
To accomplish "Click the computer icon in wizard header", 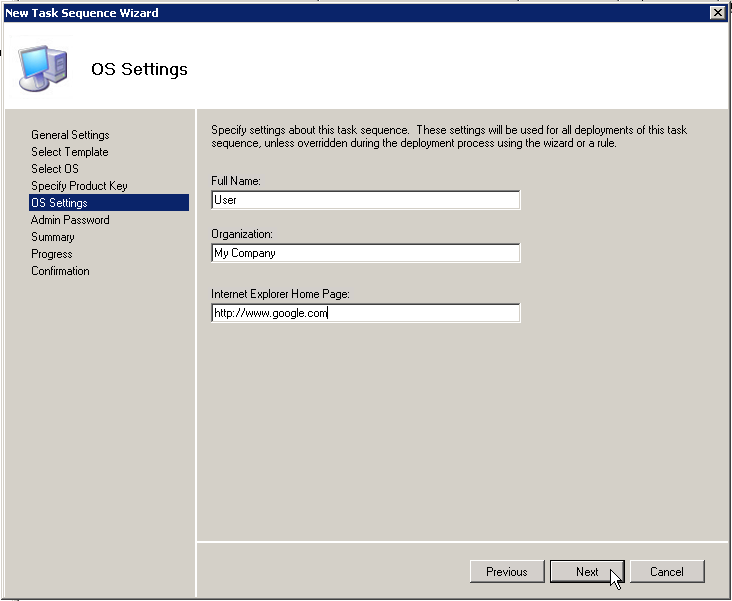I will point(44,68).
